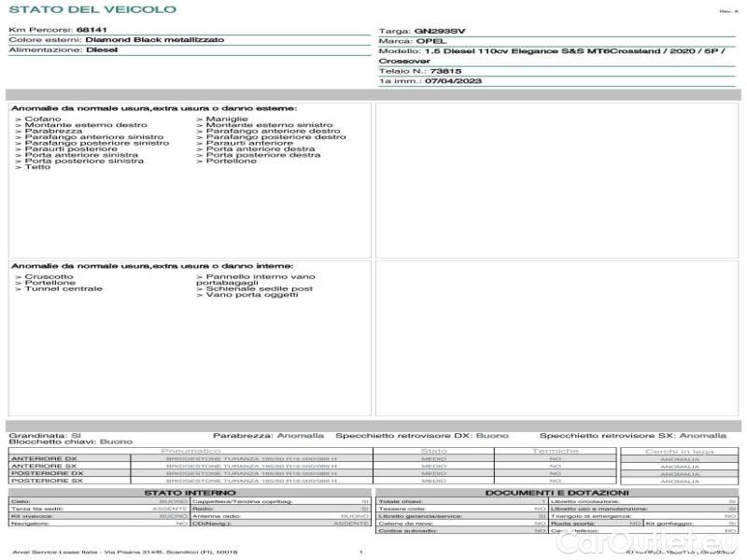The height and width of the screenshot is (560, 747).
Task: Select 'Parafango anteriore destro' entry
Action: (273, 131)
